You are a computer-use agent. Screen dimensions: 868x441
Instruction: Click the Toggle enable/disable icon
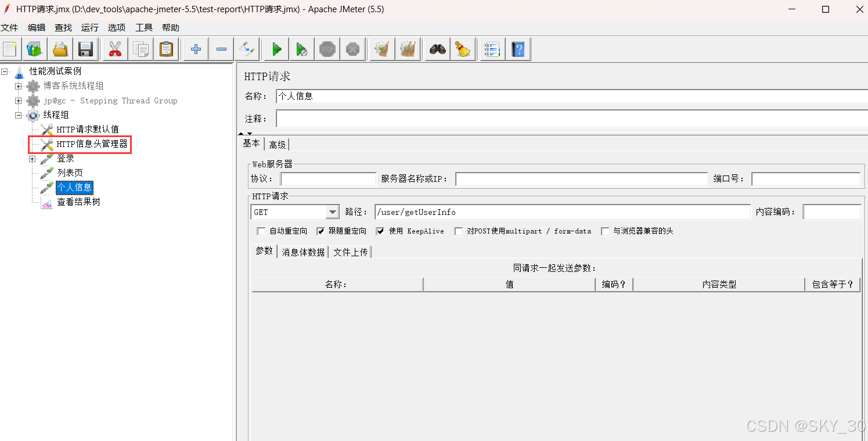coord(247,49)
